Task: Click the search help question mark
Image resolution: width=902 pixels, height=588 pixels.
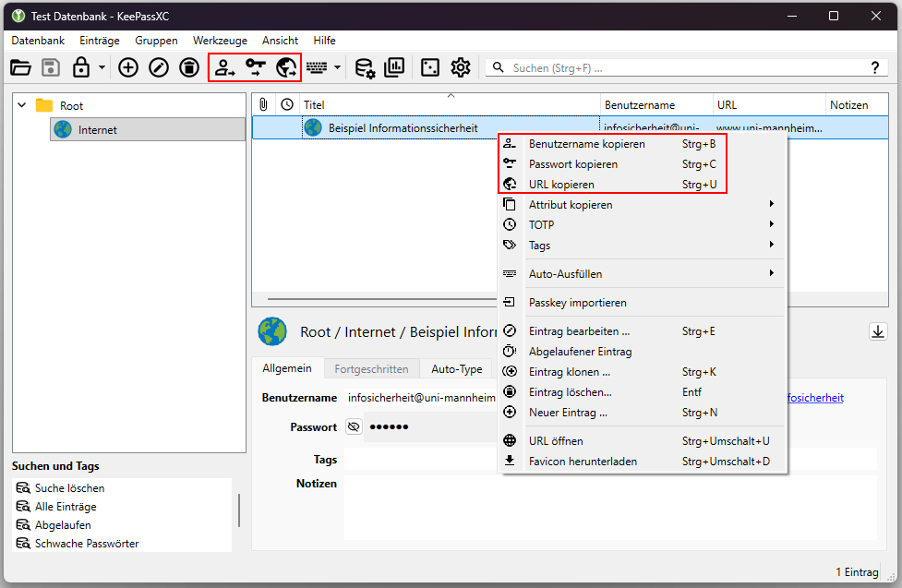Action: pyautogui.click(x=875, y=68)
